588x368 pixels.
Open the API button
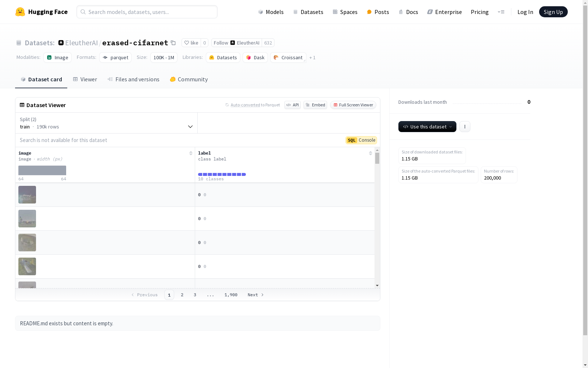point(293,105)
